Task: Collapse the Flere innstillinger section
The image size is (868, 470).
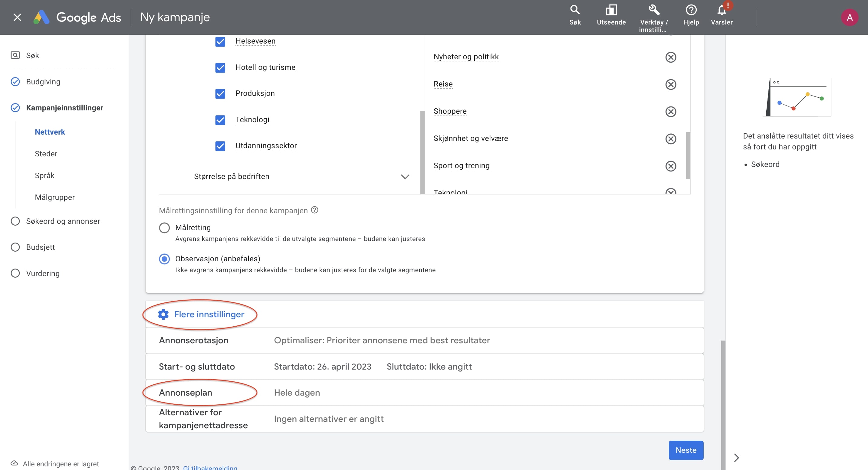Action: point(209,314)
